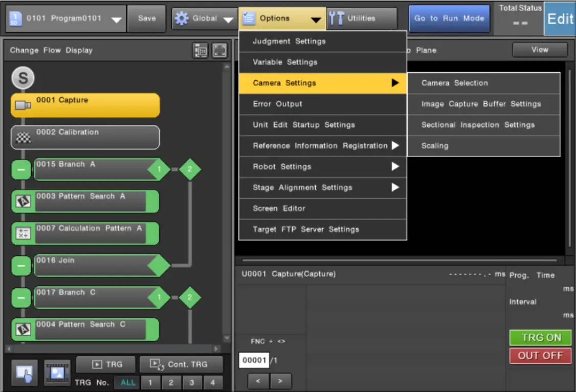Click the image film strip icon
Viewport: 576px width, 392px height.
click(57, 373)
